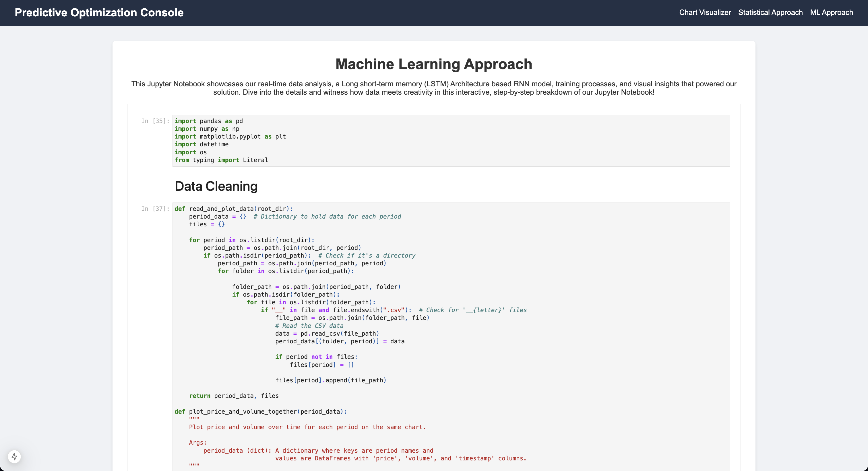Click the 'import pandas as pd' line

tap(209, 121)
